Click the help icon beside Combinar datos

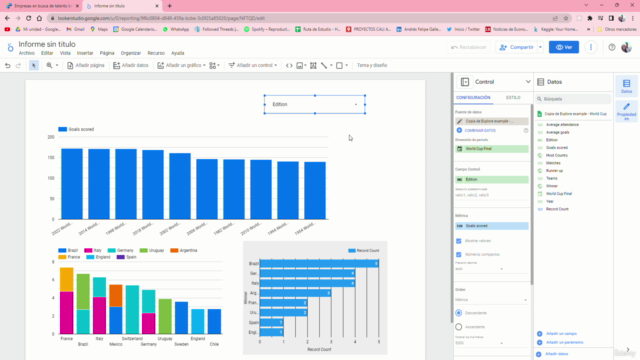[526, 131]
